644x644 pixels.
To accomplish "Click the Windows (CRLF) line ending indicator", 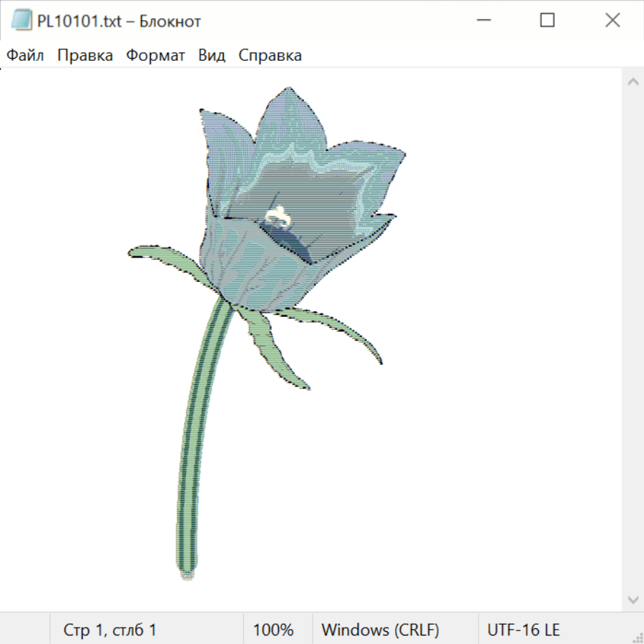I will 380,630.
